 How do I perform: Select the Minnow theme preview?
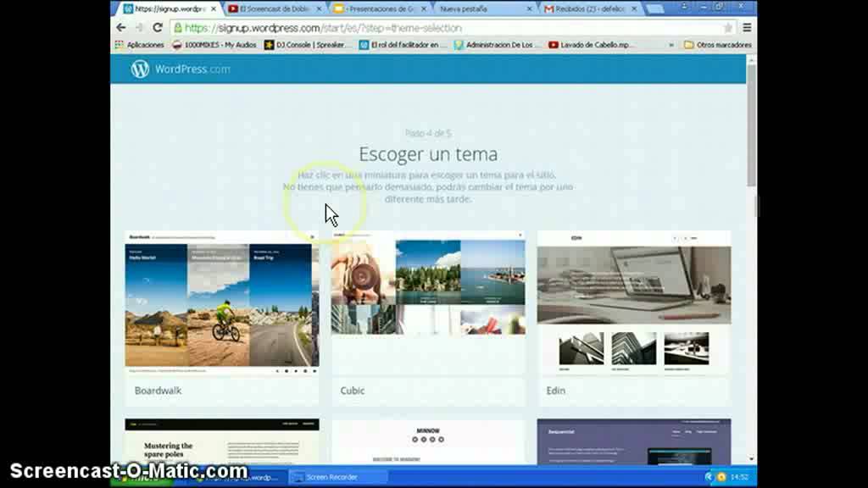tap(428, 441)
